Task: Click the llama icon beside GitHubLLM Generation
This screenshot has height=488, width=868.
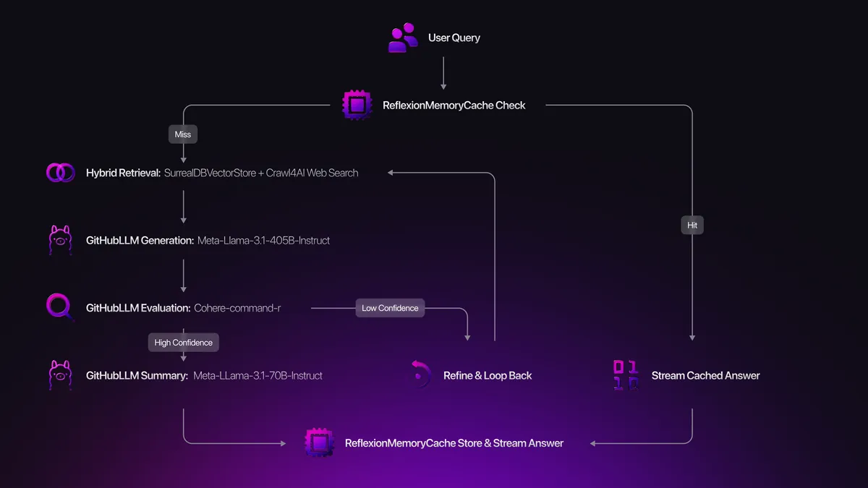Action: point(60,240)
